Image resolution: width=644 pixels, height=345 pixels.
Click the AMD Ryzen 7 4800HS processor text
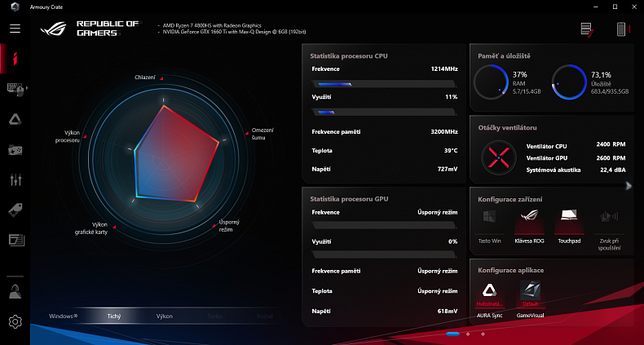[212, 25]
